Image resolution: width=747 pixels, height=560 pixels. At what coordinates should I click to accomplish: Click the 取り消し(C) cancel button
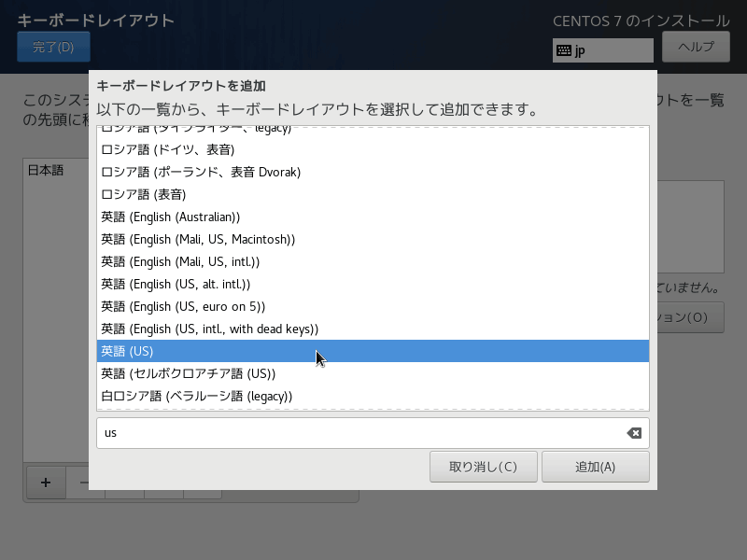click(483, 467)
